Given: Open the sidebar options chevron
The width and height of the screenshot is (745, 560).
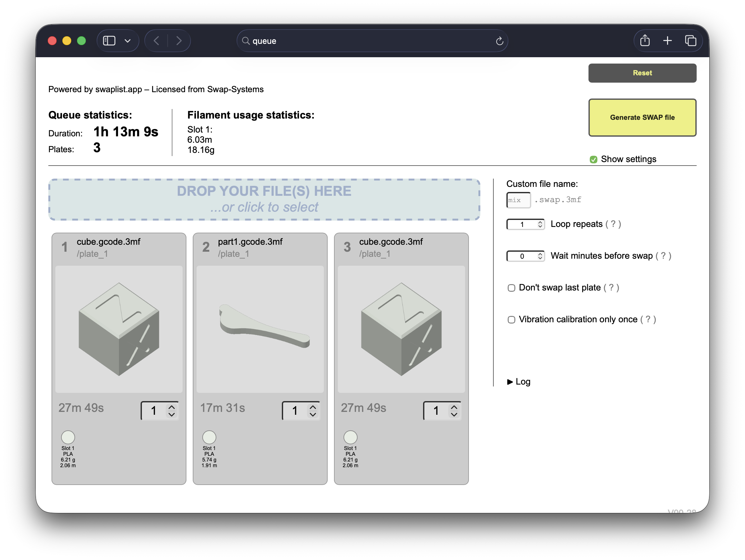Looking at the screenshot, I should (128, 41).
